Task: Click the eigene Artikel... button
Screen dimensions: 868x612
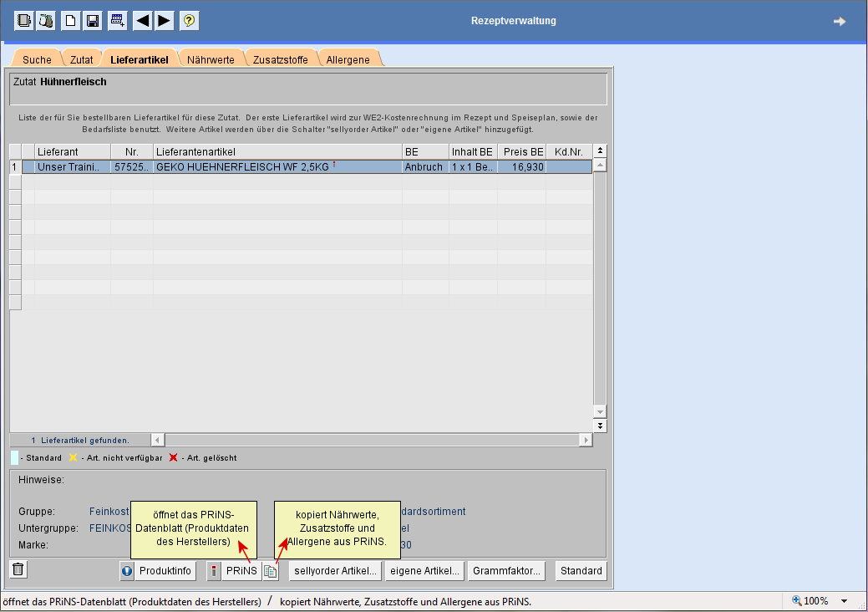Action: pyautogui.click(x=424, y=571)
